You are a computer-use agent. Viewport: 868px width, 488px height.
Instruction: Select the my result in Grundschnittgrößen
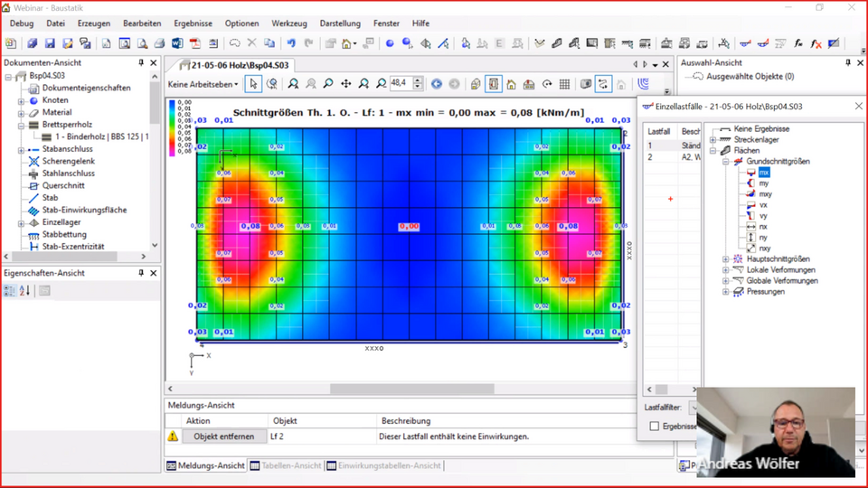[764, 183]
